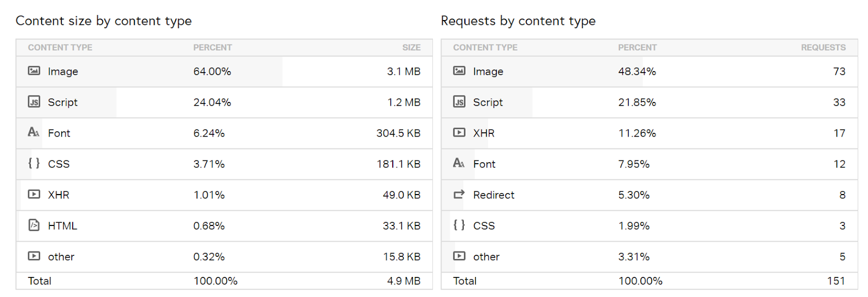This screenshot has height=297, width=868.
Task: Click the XHR icon in requests table
Action: (459, 132)
